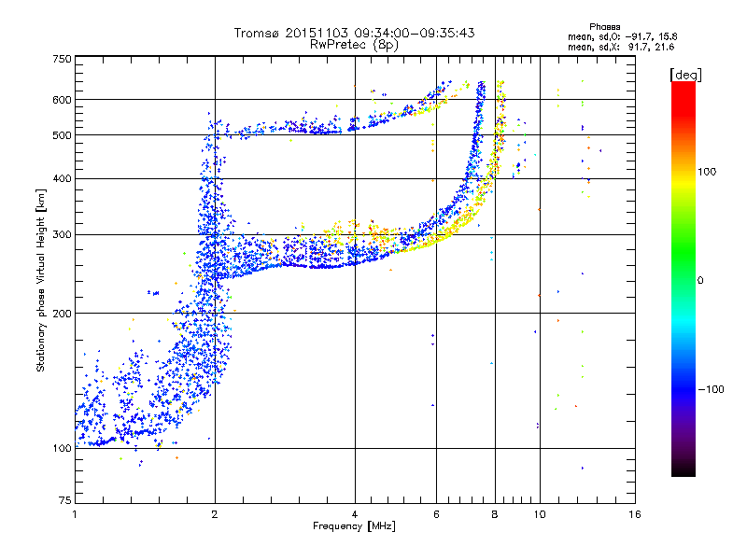The image size is (747, 560).
Task: Click the y-axis tick label '75'
Action: pyautogui.click(x=65, y=500)
